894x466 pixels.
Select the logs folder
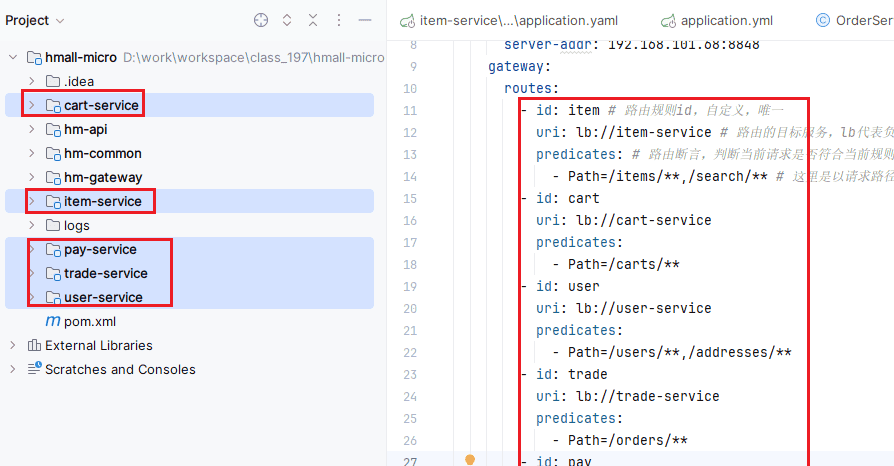(76, 226)
